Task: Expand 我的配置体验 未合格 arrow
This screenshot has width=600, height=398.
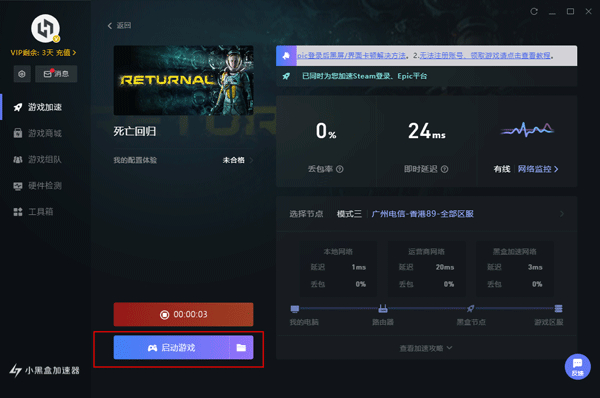Action: tap(251, 160)
